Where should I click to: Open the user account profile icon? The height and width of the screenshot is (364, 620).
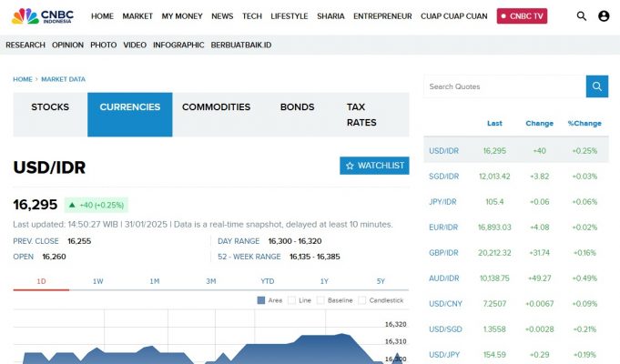click(604, 16)
